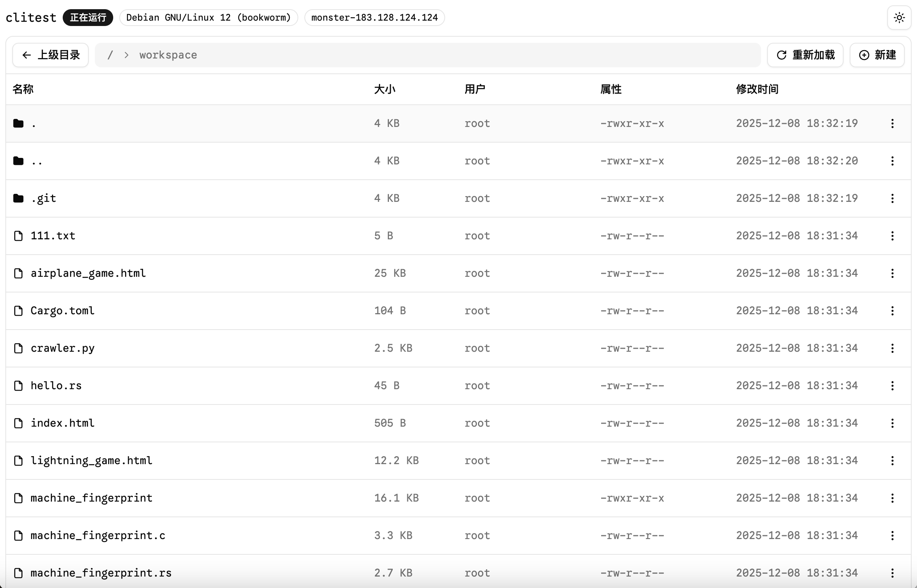The image size is (917, 588).
Task: Click the root slash in breadcrumb path
Action: [110, 55]
